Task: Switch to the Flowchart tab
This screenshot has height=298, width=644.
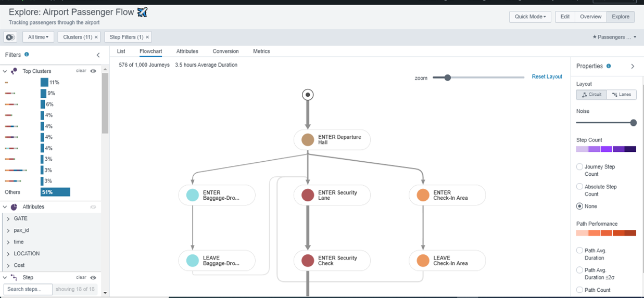Action: 150,51
